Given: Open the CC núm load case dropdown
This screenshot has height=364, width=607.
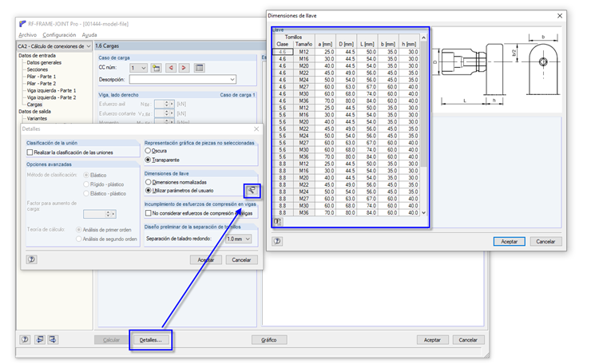Looking at the screenshot, I should [138, 68].
